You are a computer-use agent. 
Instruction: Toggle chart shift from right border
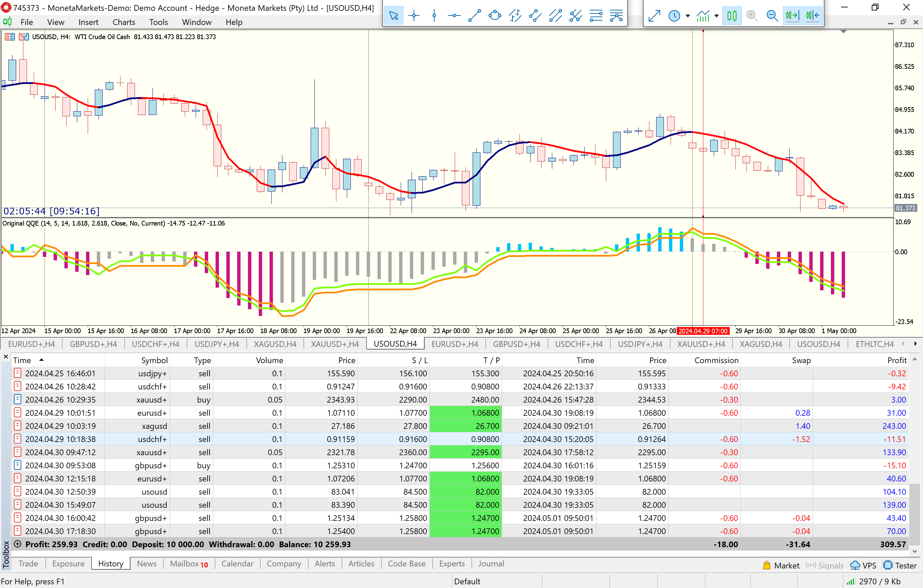tap(813, 16)
